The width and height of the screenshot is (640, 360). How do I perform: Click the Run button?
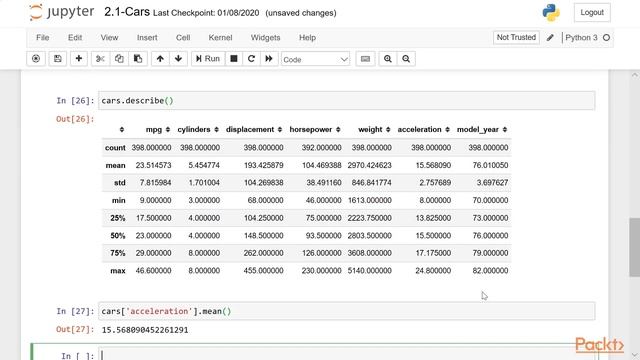click(208, 59)
